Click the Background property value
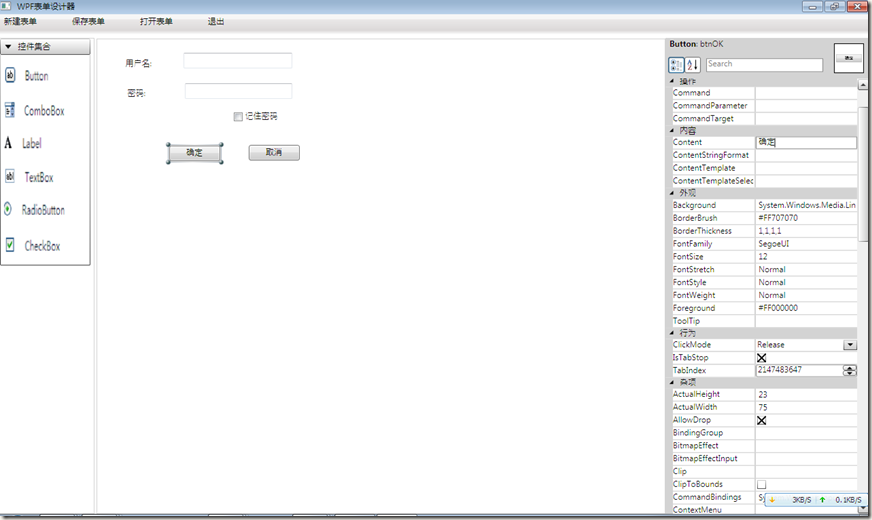 tap(806, 205)
